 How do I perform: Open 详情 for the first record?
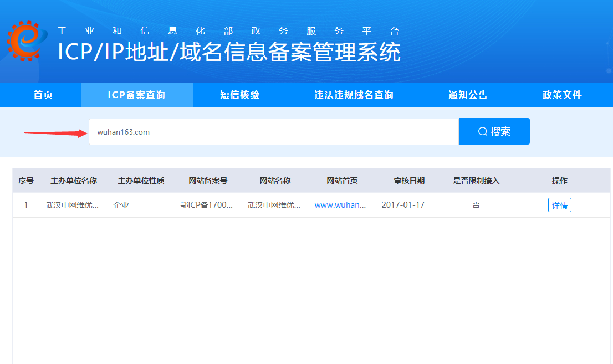tap(559, 205)
